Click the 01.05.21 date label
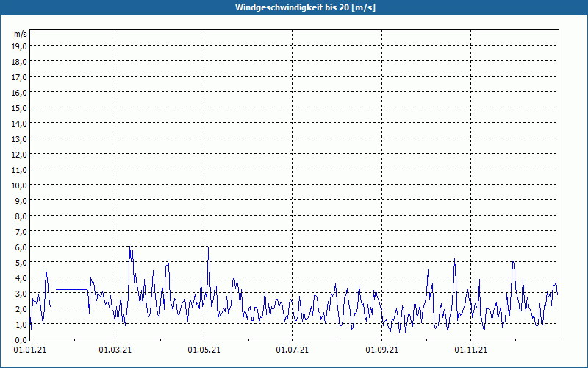This screenshot has height=368, width=588. pos(204,350)
